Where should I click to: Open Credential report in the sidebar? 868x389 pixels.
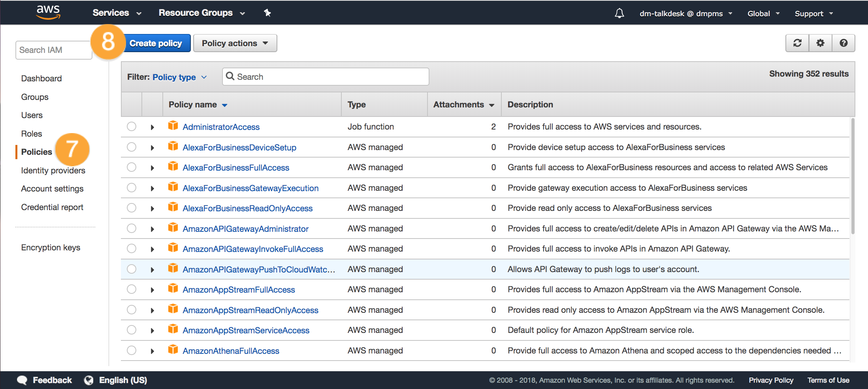(52, 207)
